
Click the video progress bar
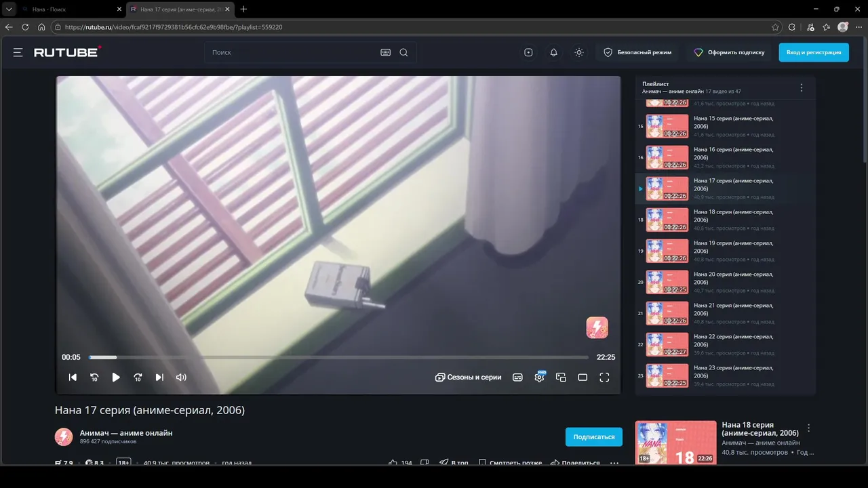(338, 357)
